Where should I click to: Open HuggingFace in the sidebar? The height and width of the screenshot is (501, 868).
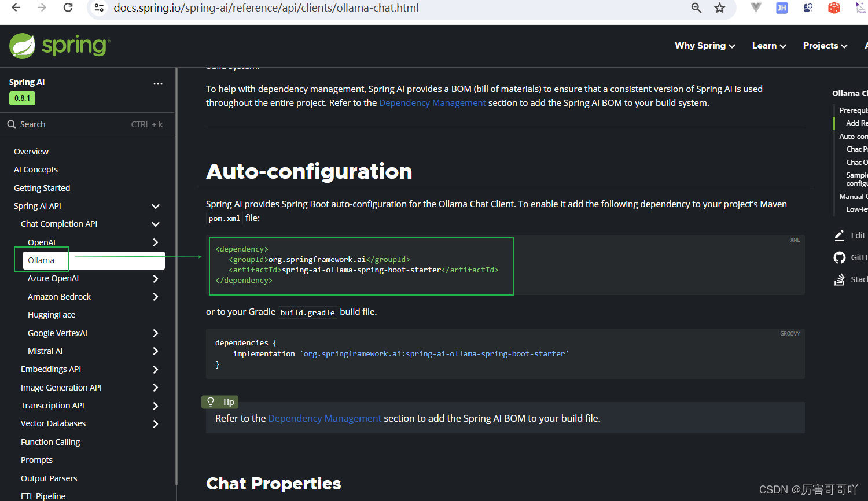point(52,315)
